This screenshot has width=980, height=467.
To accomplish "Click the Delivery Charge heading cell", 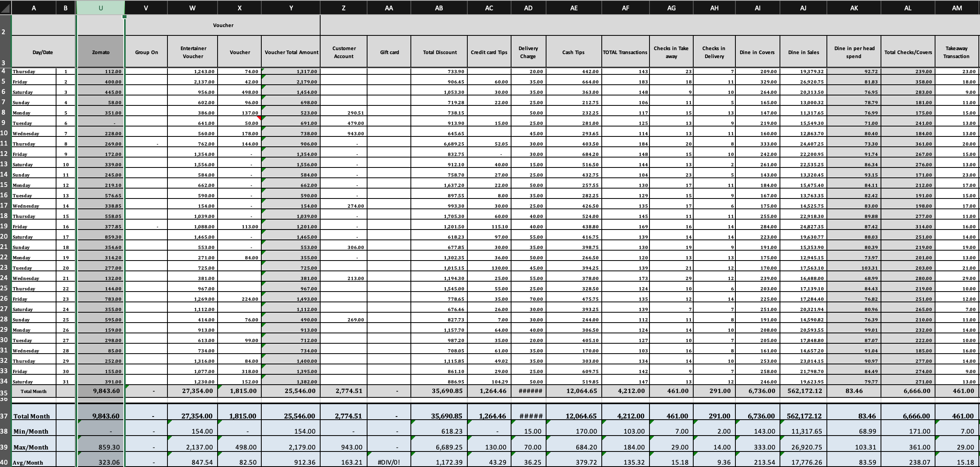I will click(528, 52).
